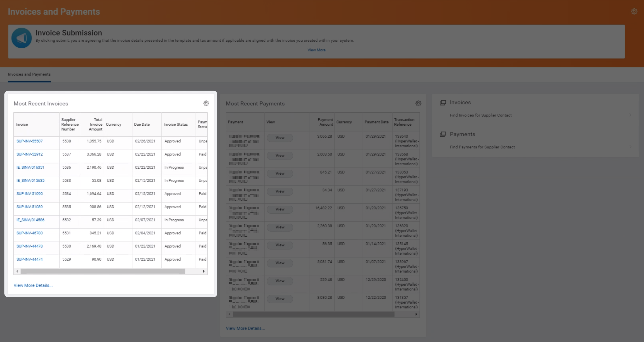Click right scroll arrow in payments table
The width and height of the screenshot is (644, 342).
coord(416,314)
